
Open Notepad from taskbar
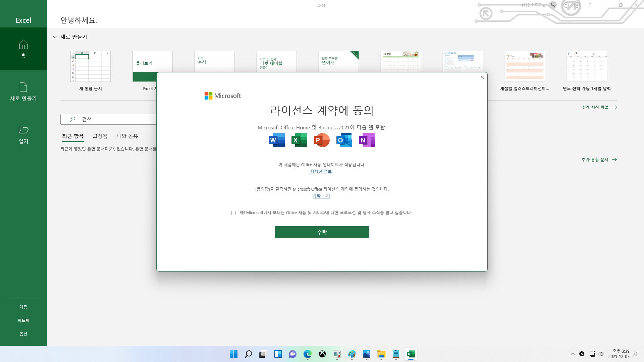[396, 354]
